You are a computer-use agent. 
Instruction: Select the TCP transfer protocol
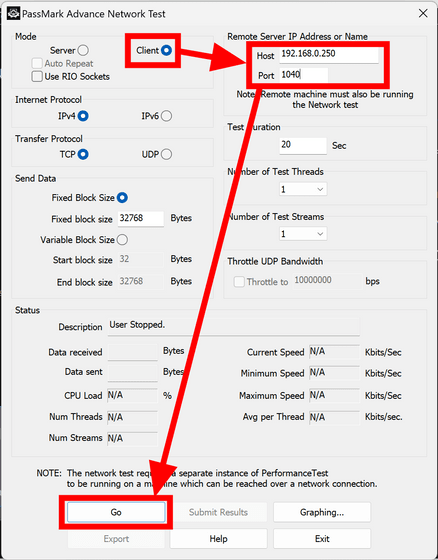click(x=83, y=154)
